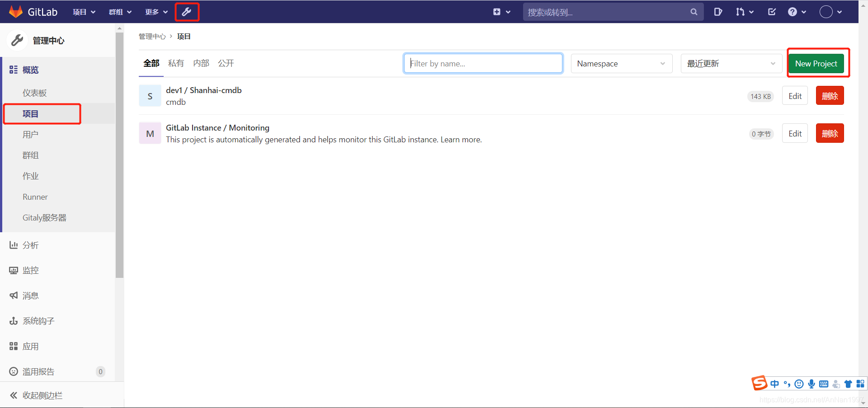Click the Learn more link
This screenshot has height=408, width=868.
[461, 140]
